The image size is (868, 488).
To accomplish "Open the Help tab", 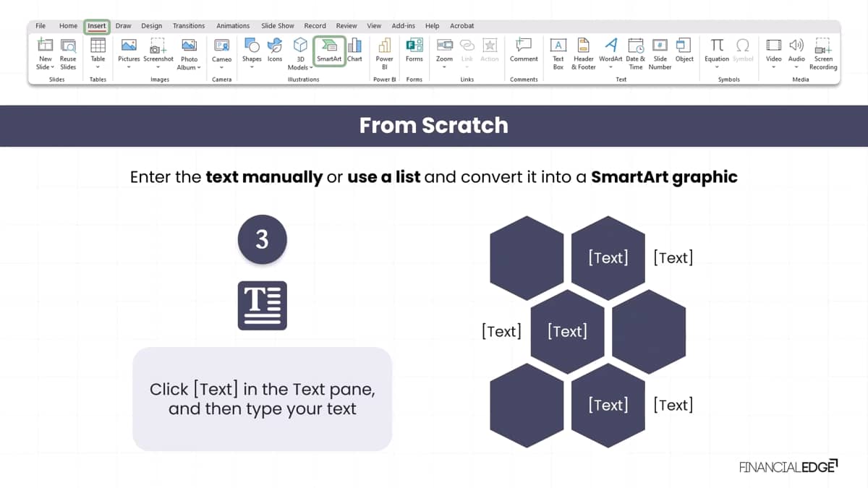I will tap(433, 26).
